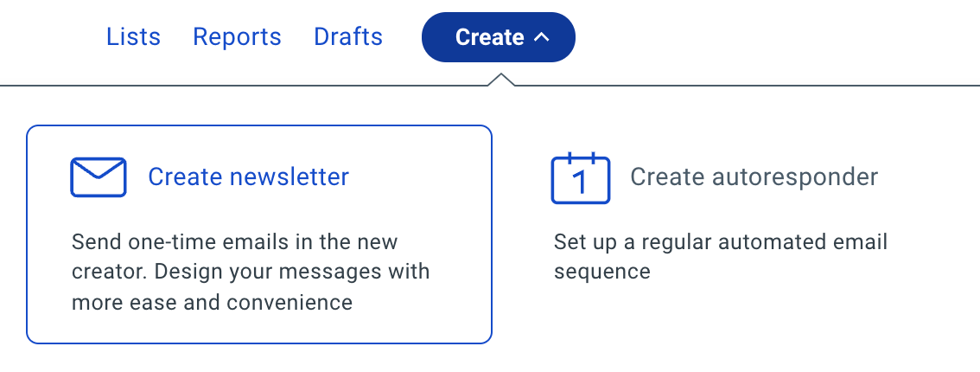Open the Drafts navigation item
The image size is (980, 372).
348,37
